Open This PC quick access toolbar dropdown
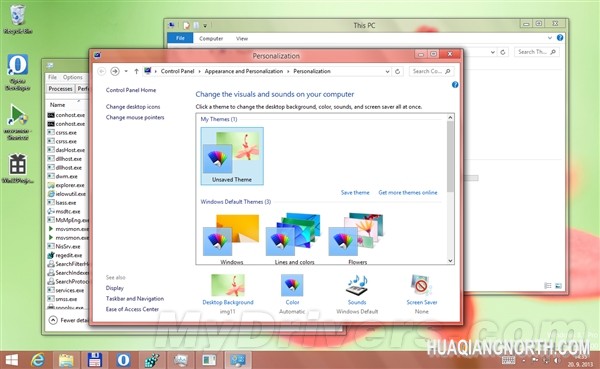The image size is (600, 369). [205, 26]
